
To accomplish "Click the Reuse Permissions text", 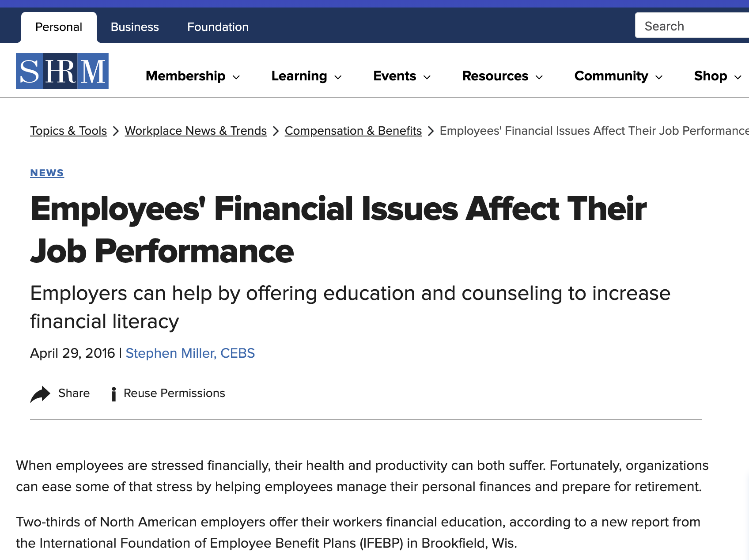I will tap(174, 393).
